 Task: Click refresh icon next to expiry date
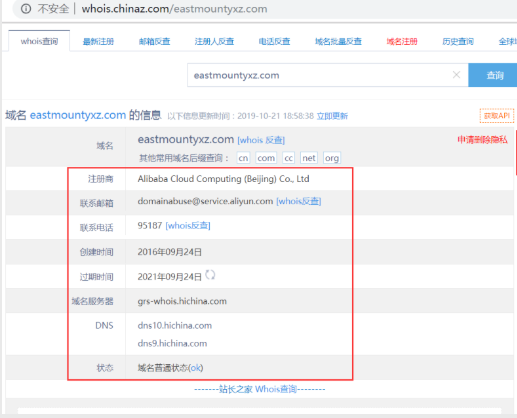click(x=210, y=275)
